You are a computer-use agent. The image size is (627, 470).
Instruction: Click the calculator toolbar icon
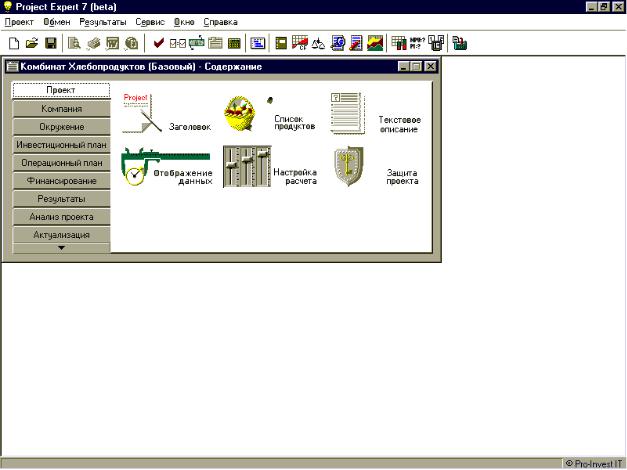tap(234, 43)
